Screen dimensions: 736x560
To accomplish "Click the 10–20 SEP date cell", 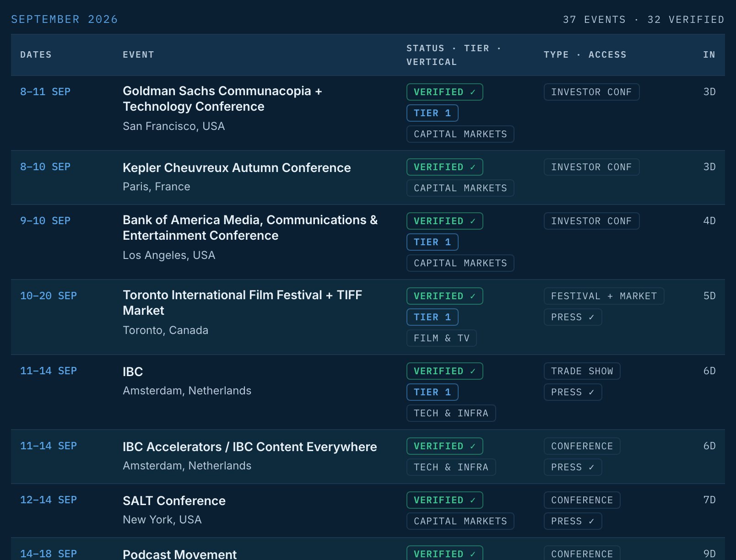I will (x=49, y=296).
